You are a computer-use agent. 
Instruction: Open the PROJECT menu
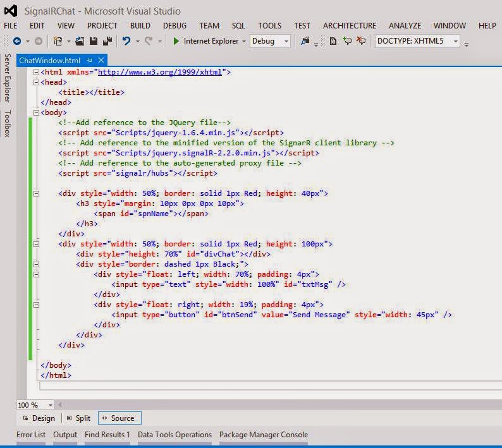102,26
